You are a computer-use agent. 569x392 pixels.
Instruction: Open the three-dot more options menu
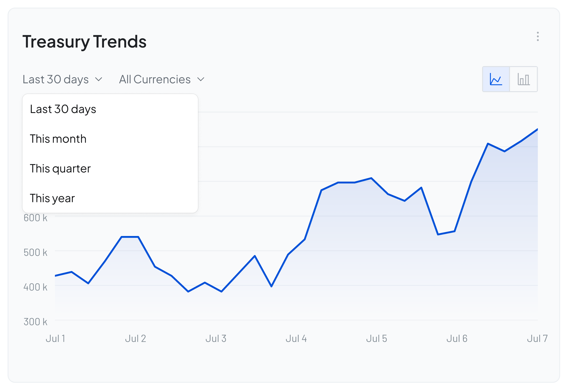coord(537,36)
